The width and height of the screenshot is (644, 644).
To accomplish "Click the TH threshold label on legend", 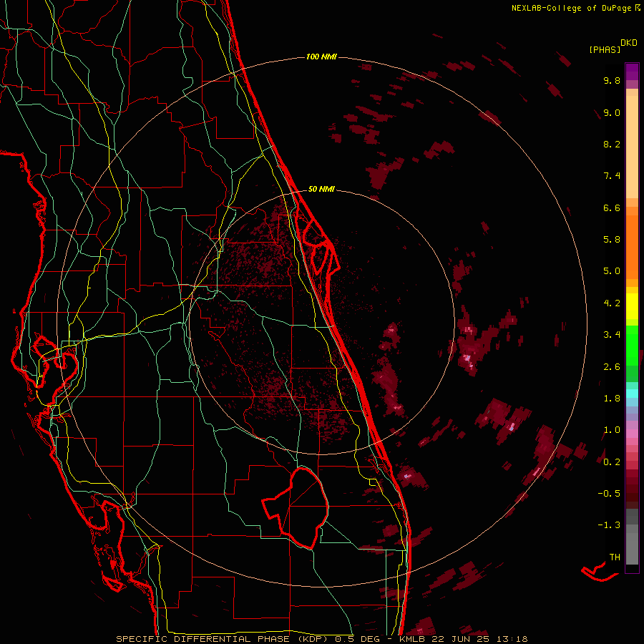I will pyautogui.click(x=615, y=557).
